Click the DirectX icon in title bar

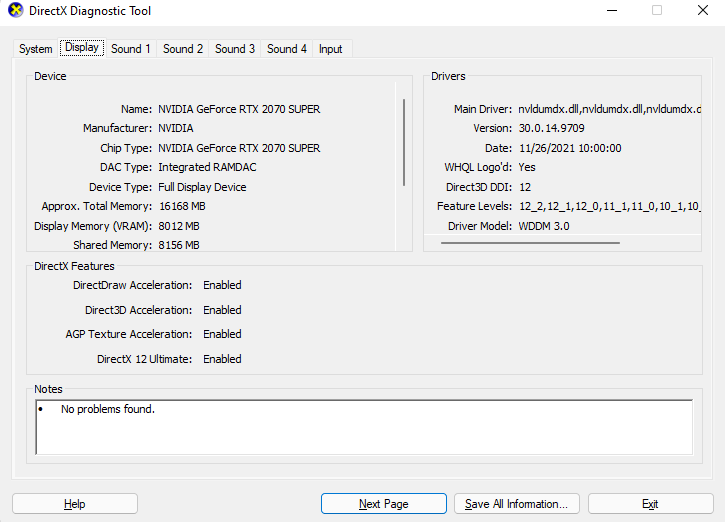(x=15, y=10)
